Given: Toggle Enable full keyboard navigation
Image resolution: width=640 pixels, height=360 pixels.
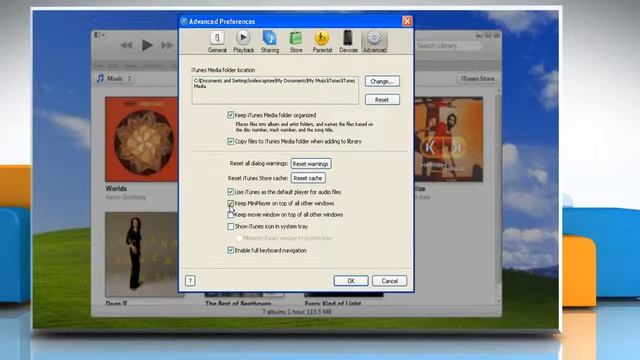Looking at the screenshot, I should click(x=231, y=250).
